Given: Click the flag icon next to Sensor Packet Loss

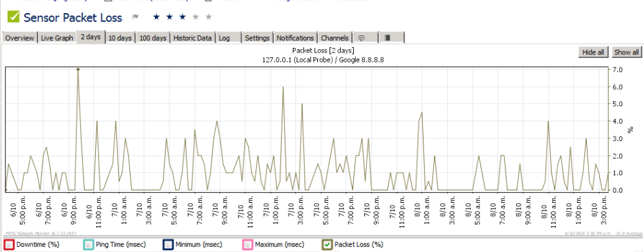Looking at the screenshot, I should [x=135, y=17].
